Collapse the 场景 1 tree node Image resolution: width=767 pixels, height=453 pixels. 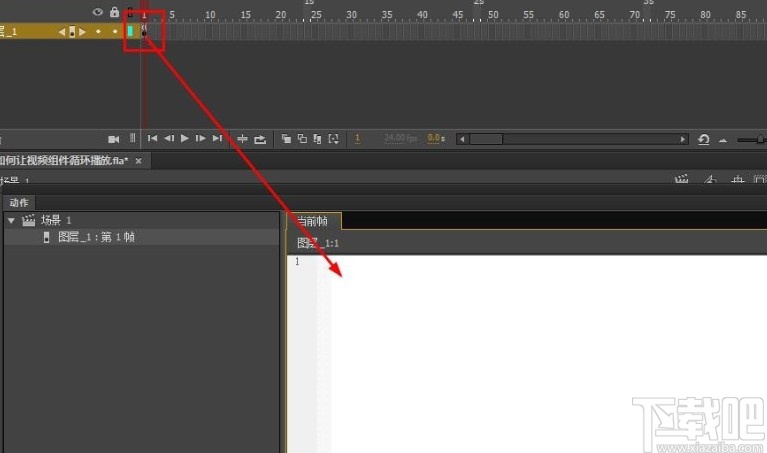(11, 221)
